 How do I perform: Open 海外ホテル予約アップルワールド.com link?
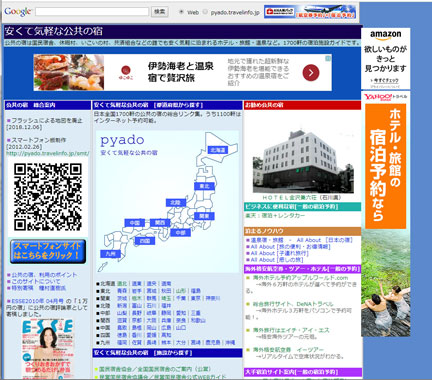300,278
